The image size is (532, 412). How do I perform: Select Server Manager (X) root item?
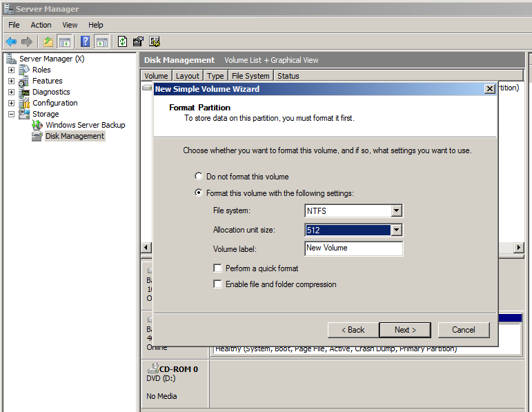52,59
